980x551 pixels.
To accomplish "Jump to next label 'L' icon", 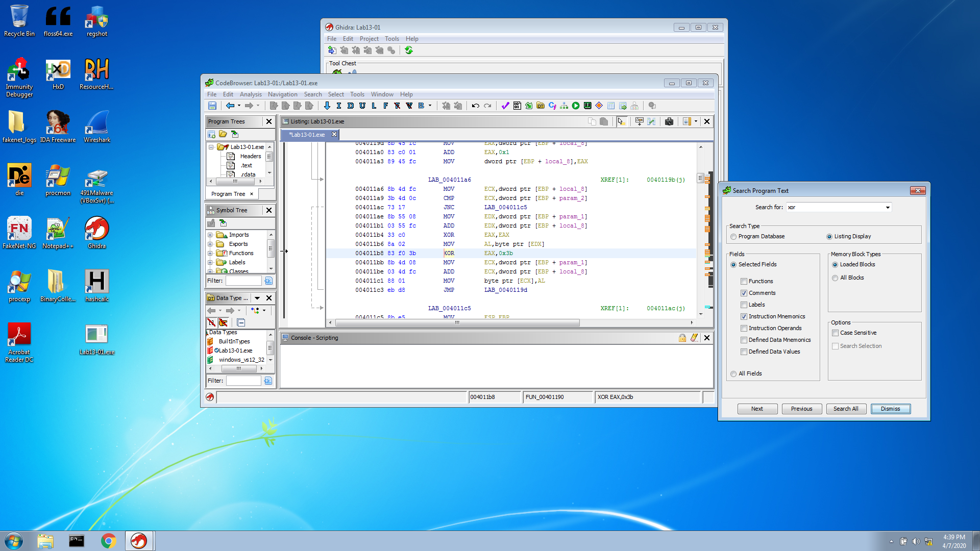I will (374, 106).
